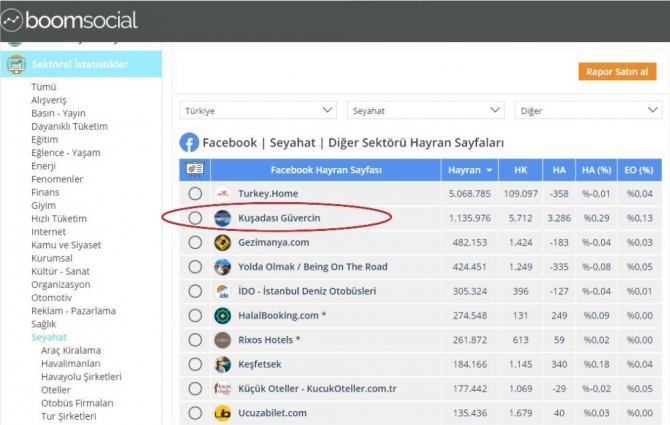Open the Seyahat sector dropdown
This screenshot has width=670, height=425.
point(425,110)
